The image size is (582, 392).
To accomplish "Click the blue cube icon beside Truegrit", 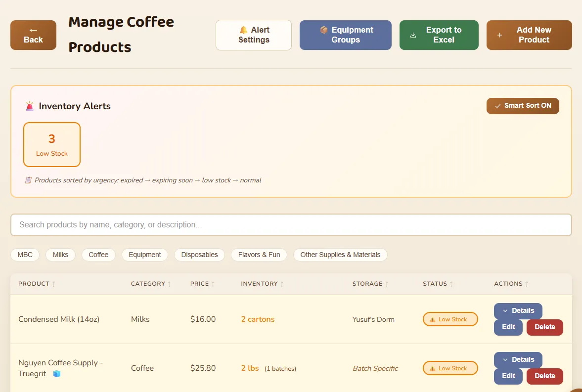I will [x=57, y=374].
